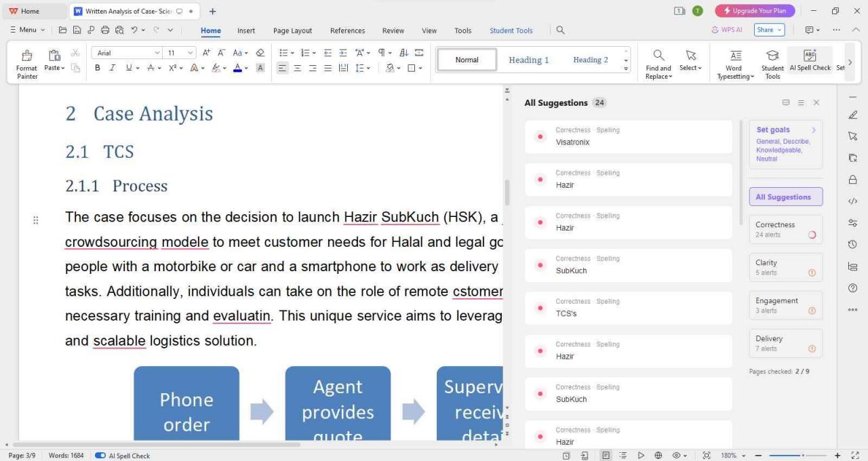Open the Select dropdown in ribbon
Screen dimensions: 868x461
691,60
